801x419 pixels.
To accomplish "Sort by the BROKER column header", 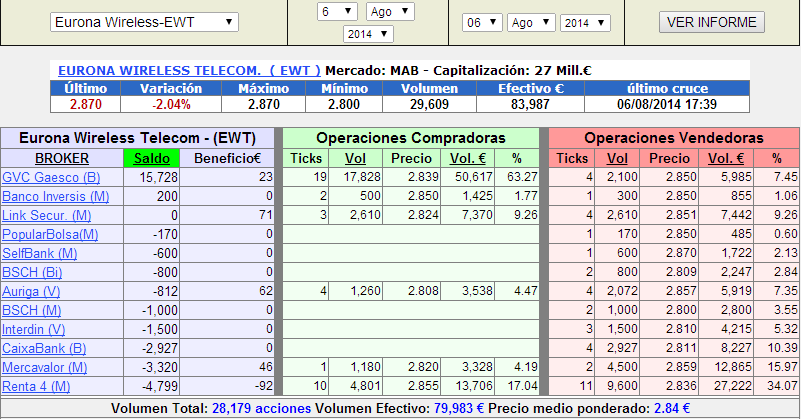I will 62,158.
